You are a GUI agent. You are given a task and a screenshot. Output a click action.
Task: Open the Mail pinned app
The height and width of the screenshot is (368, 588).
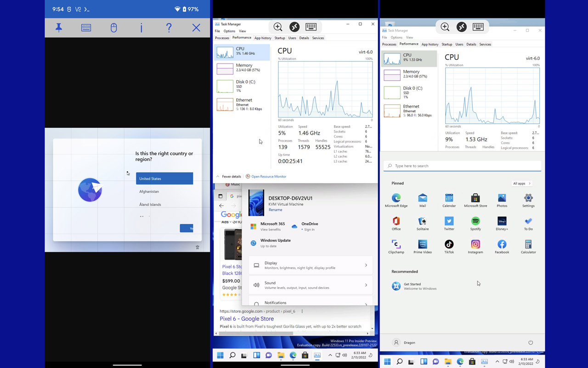[x=423, y=200]
